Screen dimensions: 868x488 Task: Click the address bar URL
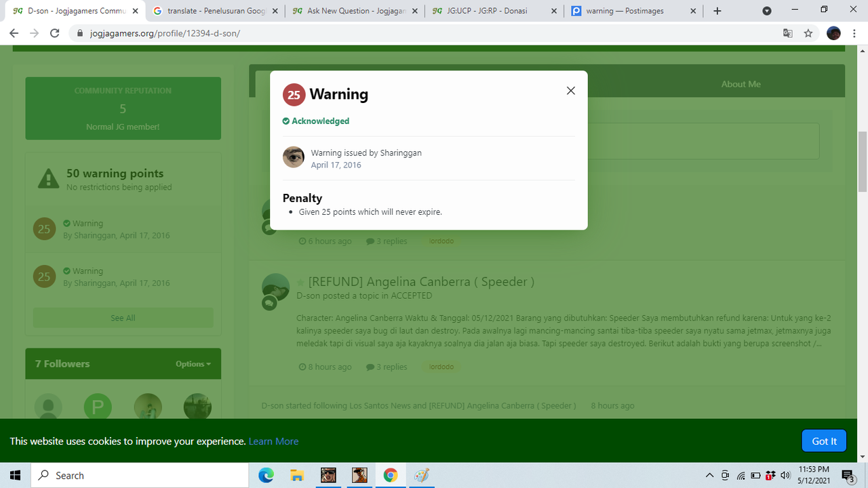click(x=165, y=33)
